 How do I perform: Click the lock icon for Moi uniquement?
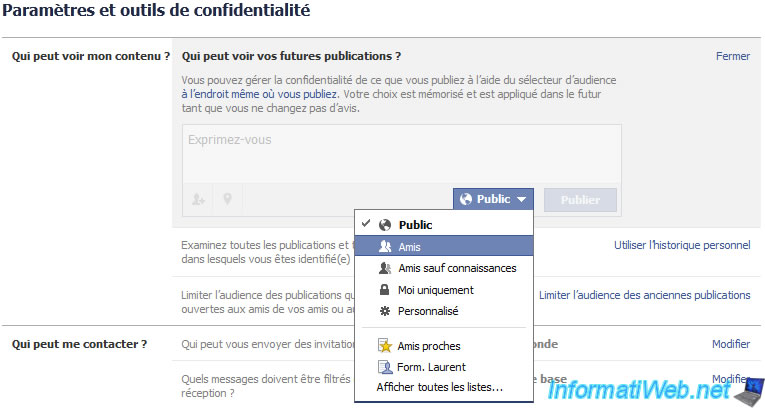click(x=384, y=290)
